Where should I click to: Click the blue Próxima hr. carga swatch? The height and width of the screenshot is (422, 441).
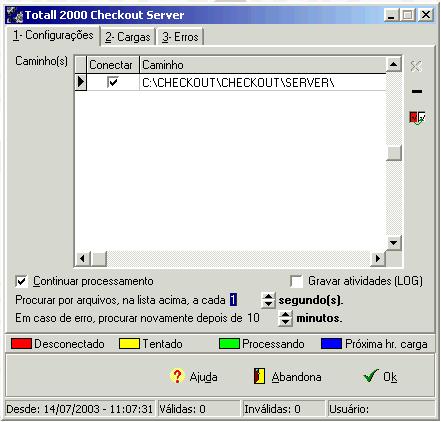pos(331,344)
